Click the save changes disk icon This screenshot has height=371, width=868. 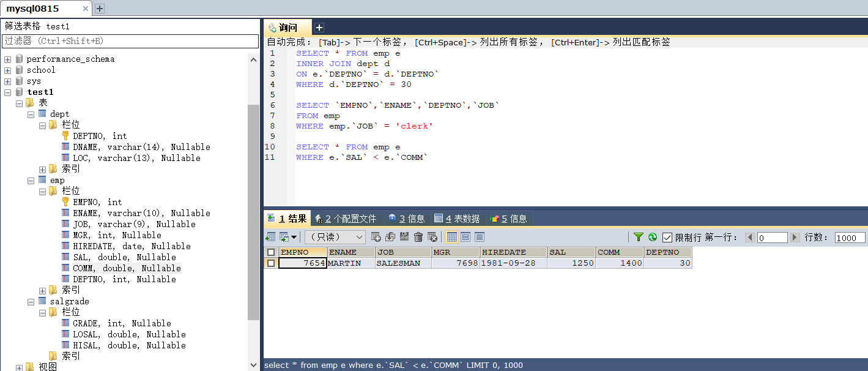404,237
